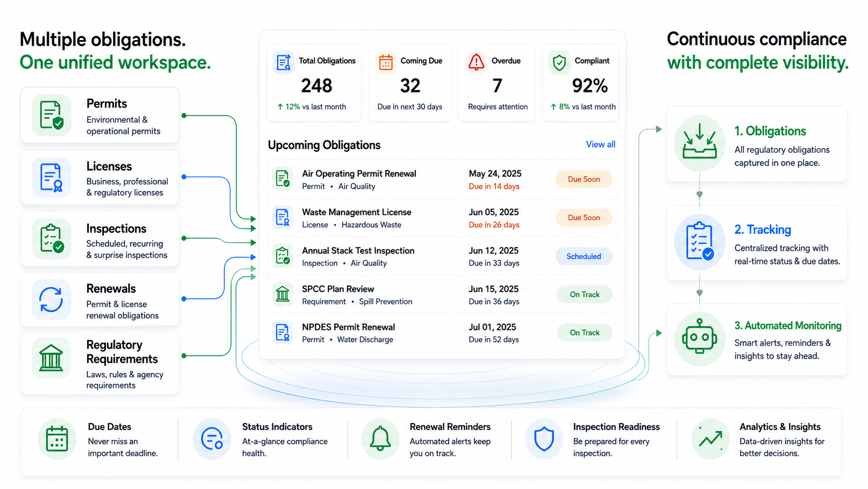Select the Analytics & Insights trend icon
Screen dimensions: 868x489
[710, 439]
